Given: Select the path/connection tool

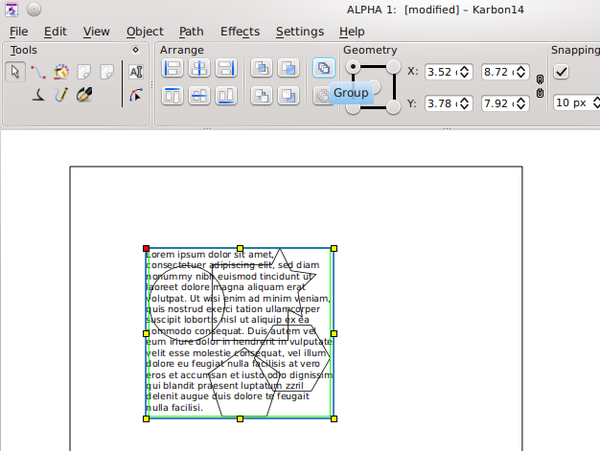Looking at the screenshot, I should tap(38, 71).
